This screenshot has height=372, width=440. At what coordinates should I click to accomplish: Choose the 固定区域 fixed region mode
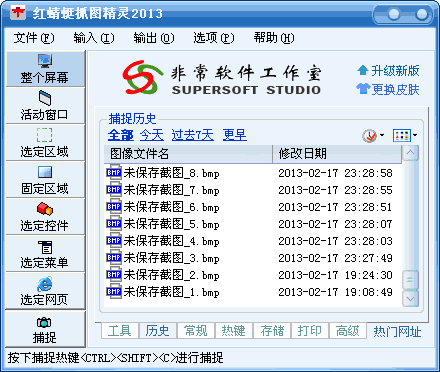pos(45,180)
